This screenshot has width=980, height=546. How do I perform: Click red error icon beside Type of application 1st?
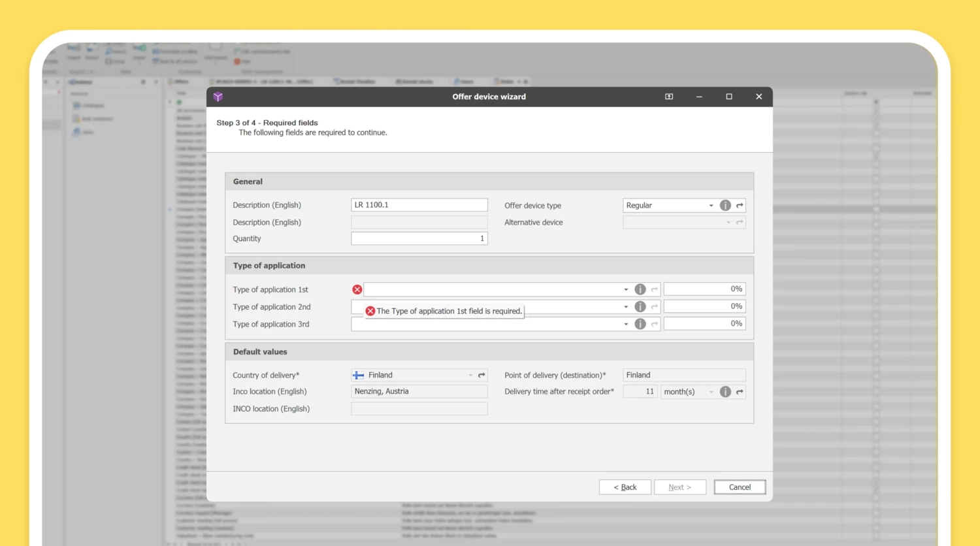pyautogui.click(x=357, y=289)
